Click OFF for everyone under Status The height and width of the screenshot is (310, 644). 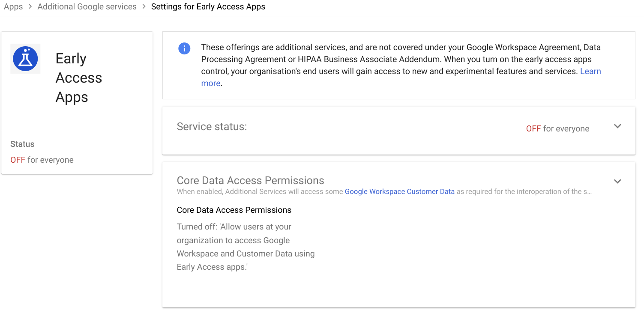(42, 160)
